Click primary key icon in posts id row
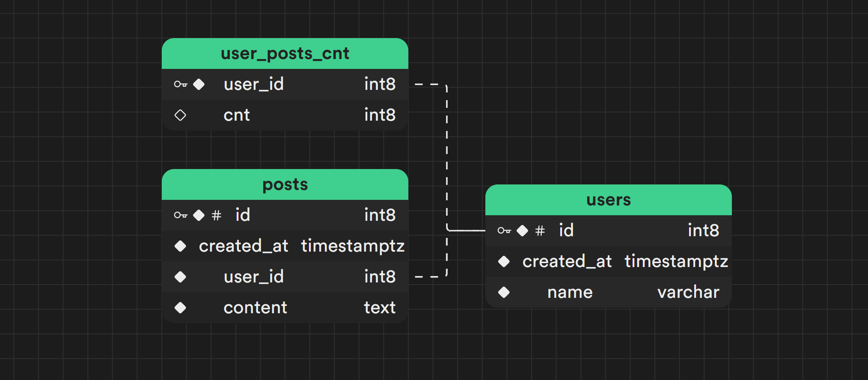The width and height of the screenshot is (868, 380). point(181,215)
